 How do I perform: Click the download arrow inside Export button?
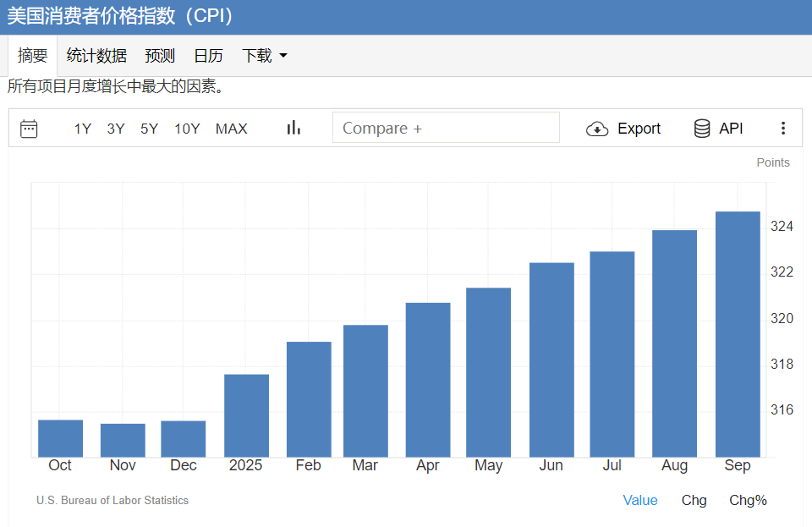click(597, 128)
